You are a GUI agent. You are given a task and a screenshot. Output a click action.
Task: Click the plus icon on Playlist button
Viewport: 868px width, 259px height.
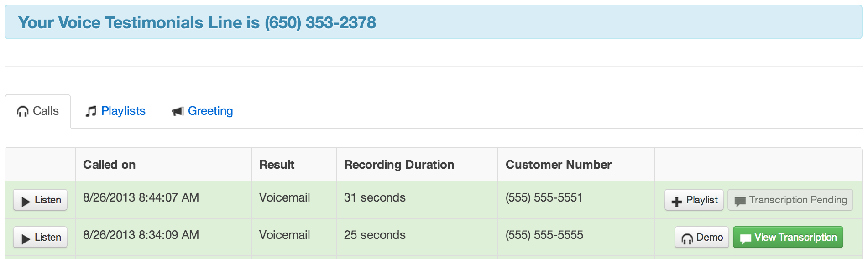pyautogui.click(x=677, y=201)
